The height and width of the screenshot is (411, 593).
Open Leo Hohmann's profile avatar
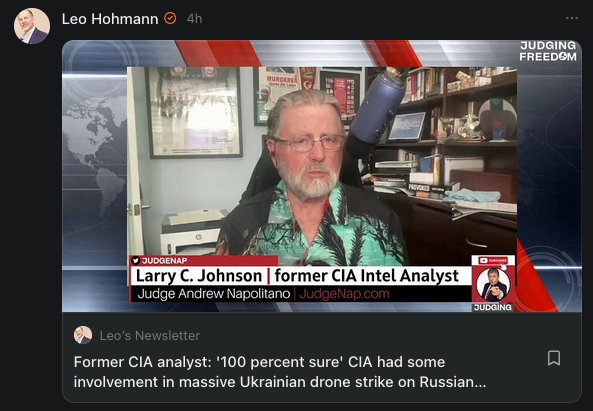point(32,26)
